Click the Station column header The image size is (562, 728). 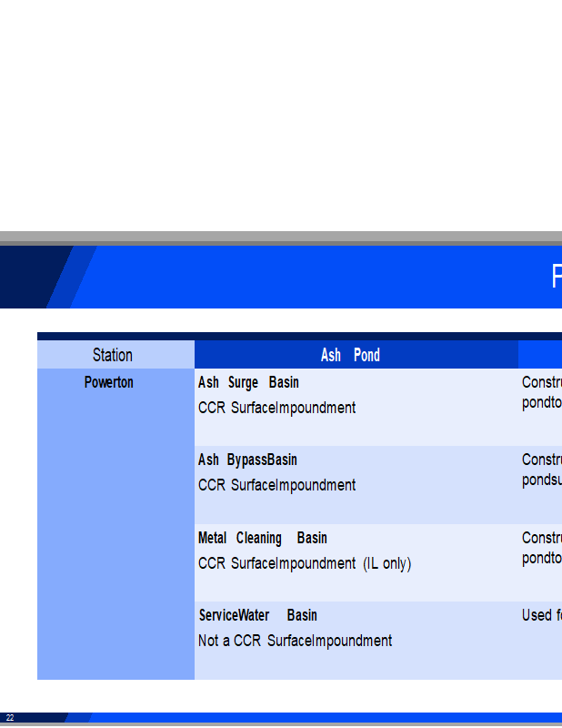click(x=113, y=355)
